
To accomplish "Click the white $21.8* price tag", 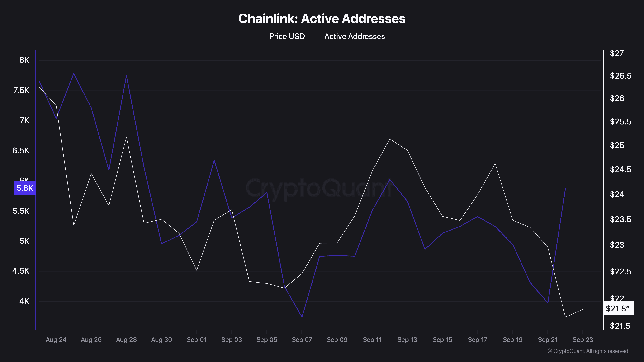I will [618, 308].
